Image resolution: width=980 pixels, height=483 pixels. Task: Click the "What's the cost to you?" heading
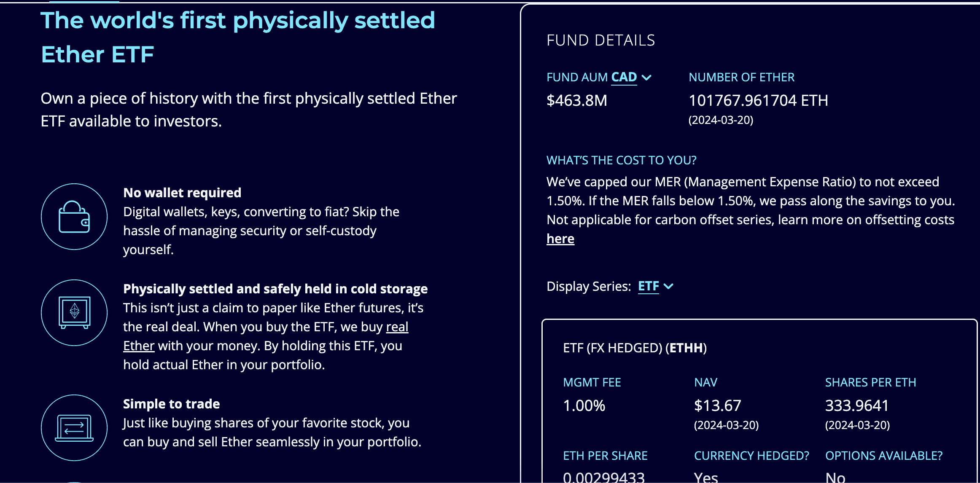point(621,160)
